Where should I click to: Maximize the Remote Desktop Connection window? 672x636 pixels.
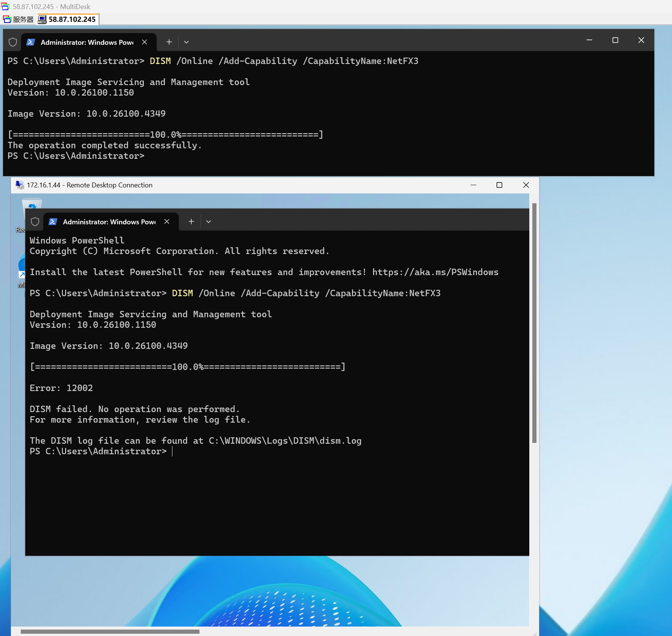[500, 185]
